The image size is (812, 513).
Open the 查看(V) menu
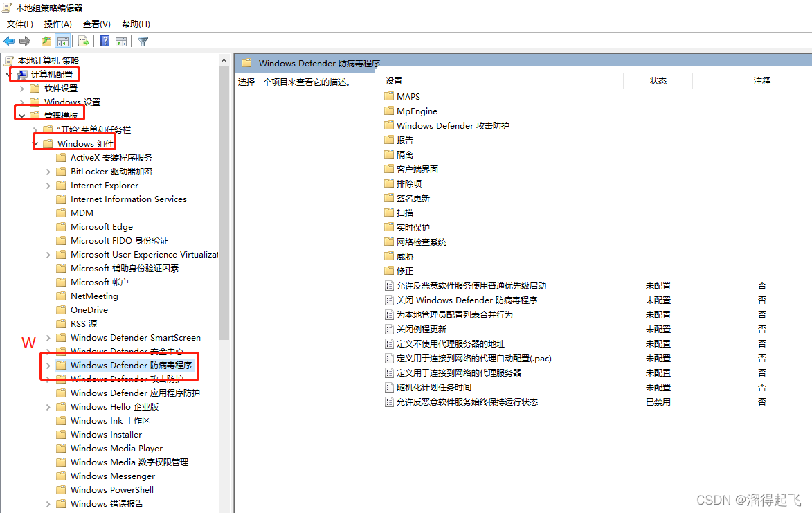[x=97, y=24]
